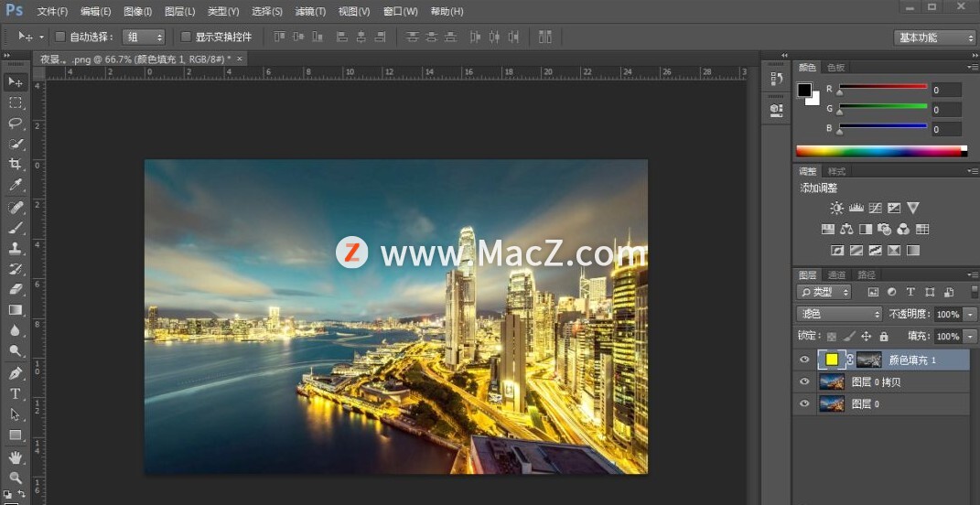Filter layers by type layers icon
980x505 pixels.
[910, 292]
